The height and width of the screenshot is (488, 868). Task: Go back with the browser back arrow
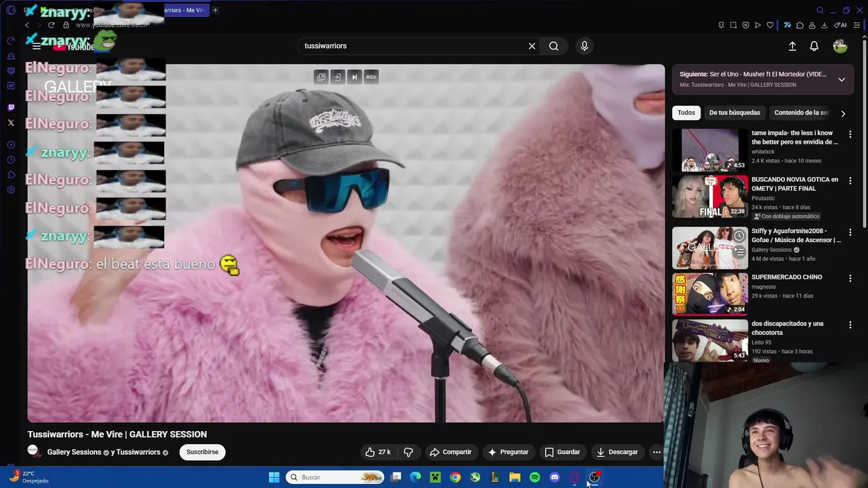pos(27,25)
